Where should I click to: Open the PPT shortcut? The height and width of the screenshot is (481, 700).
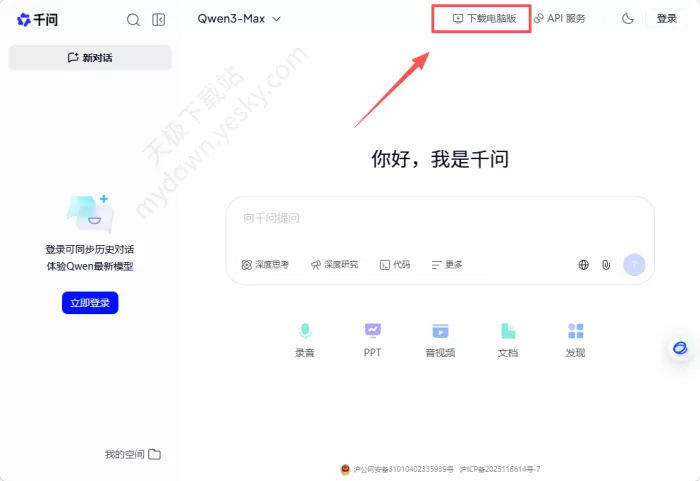coord(372,340)
